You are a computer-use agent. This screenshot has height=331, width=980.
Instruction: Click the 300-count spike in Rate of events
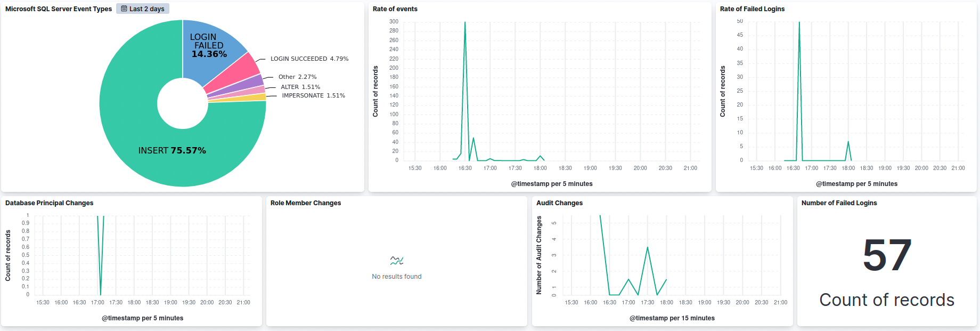465,23
